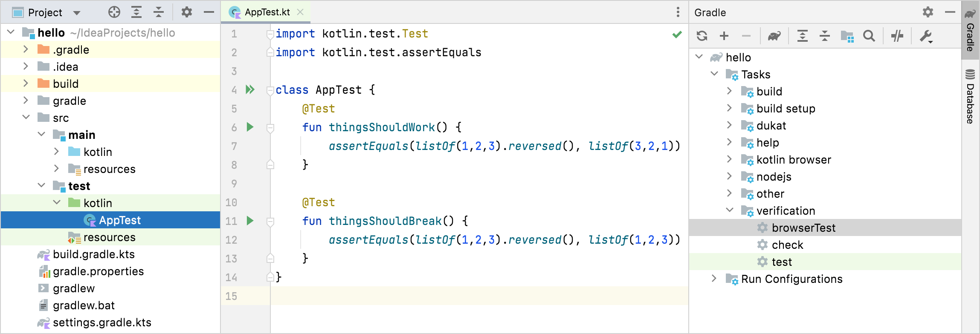Run thingsShouldWork test gutter icon

pos(250,127)
